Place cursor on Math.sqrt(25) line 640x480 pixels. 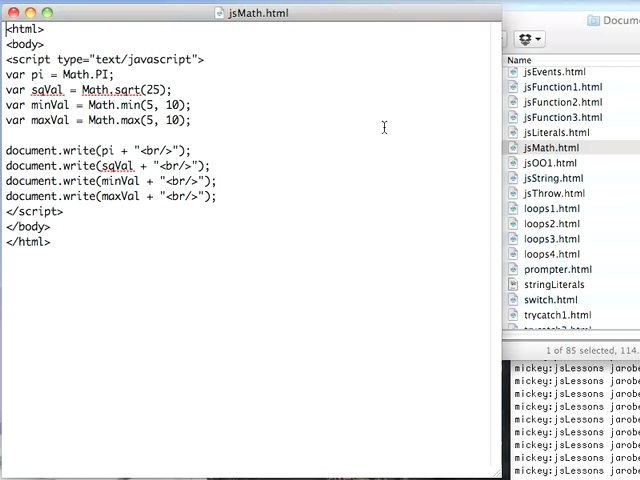click(x=89, y=90)
